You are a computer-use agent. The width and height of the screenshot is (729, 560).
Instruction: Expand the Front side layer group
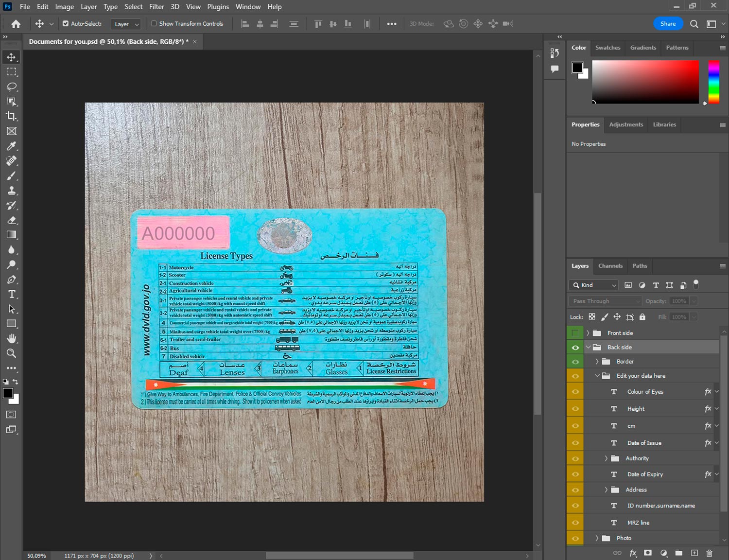coord(588,333)
